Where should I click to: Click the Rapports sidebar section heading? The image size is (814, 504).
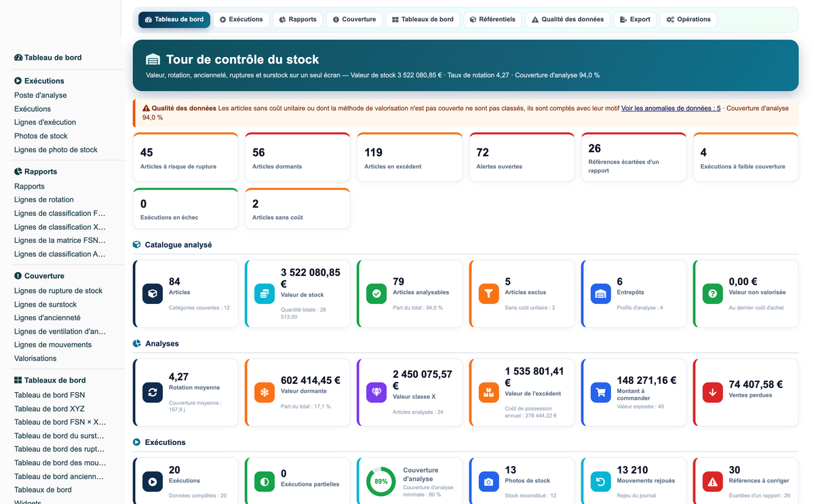[x=35, y=172]
